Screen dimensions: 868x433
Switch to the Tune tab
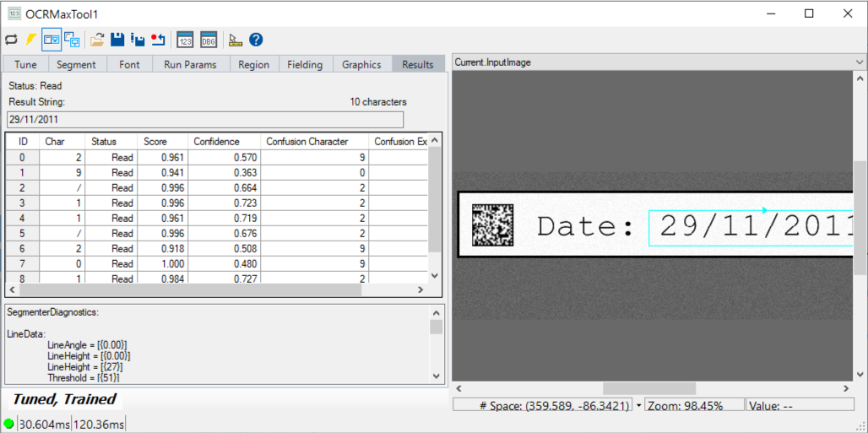25,64
